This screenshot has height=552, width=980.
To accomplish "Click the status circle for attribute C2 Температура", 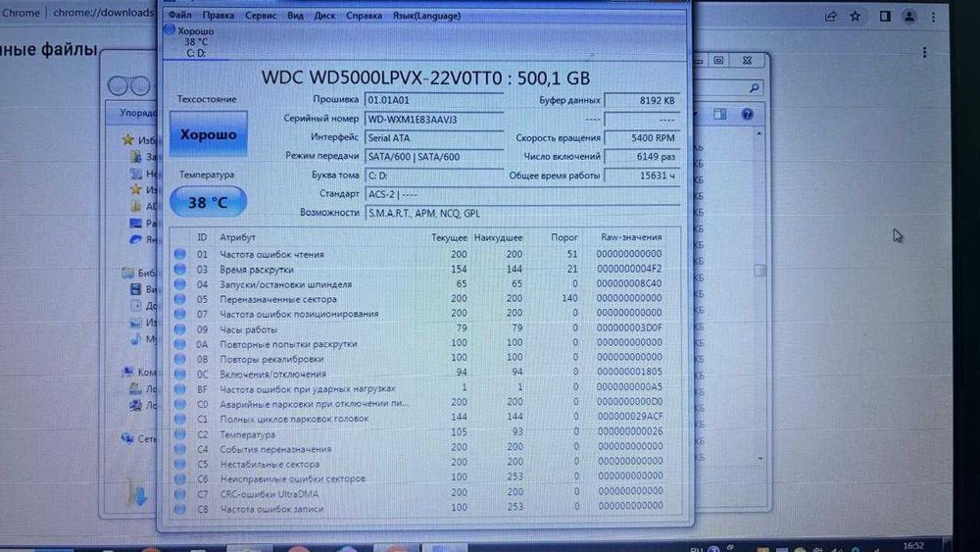I will point(180,433).
